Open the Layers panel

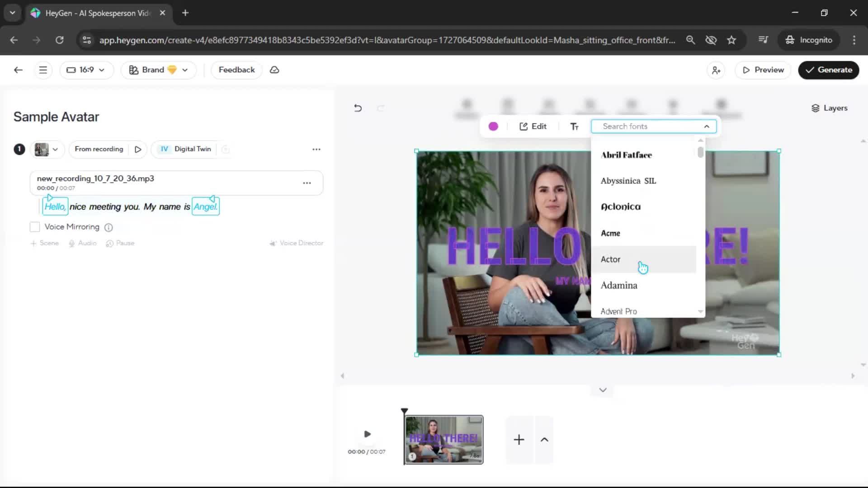coord(829,108)
